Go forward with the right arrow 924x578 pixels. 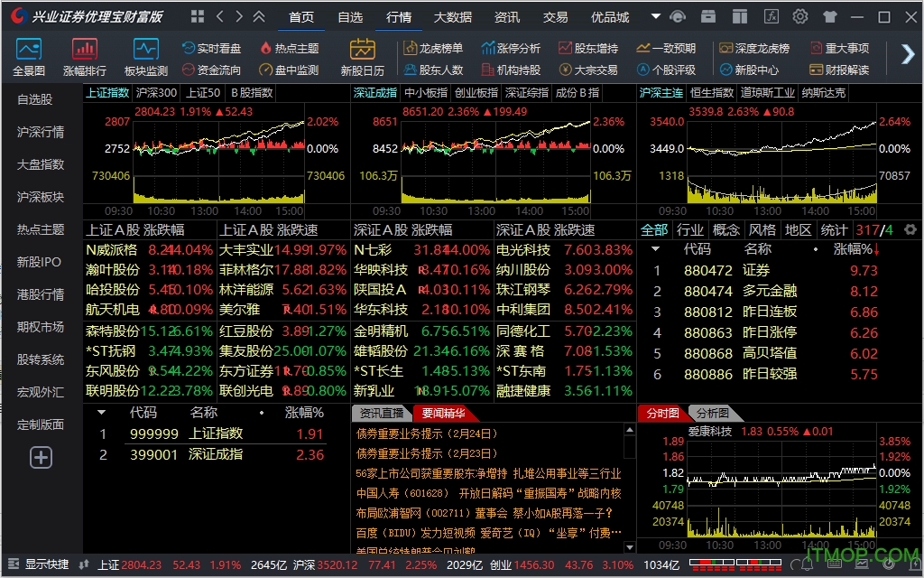(x=238, y=16)
